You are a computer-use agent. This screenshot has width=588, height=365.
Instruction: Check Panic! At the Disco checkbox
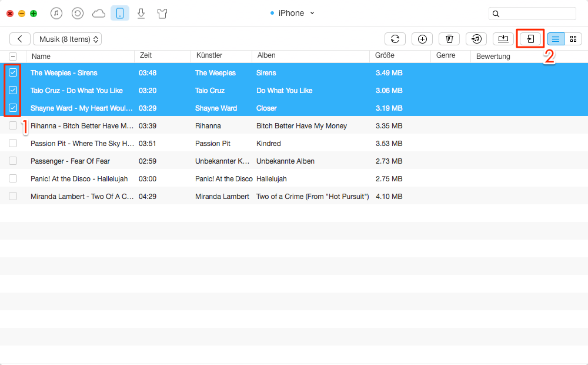point(13,178)
